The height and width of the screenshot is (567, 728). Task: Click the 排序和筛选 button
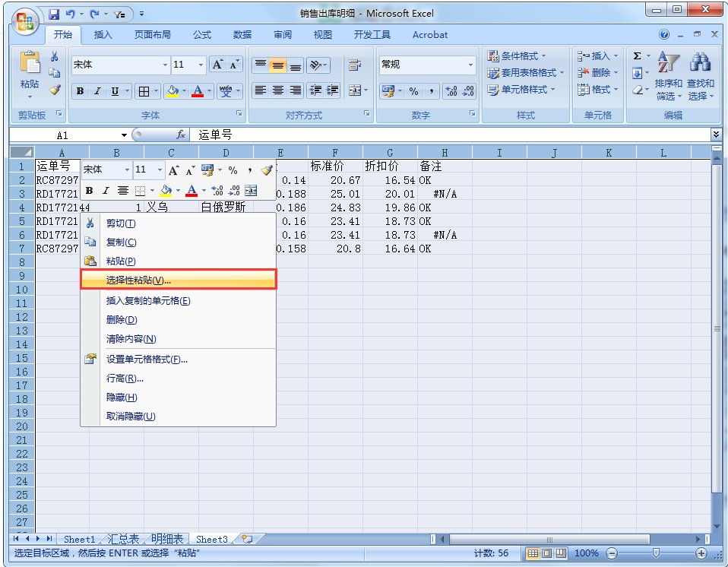tap(669, 80)
